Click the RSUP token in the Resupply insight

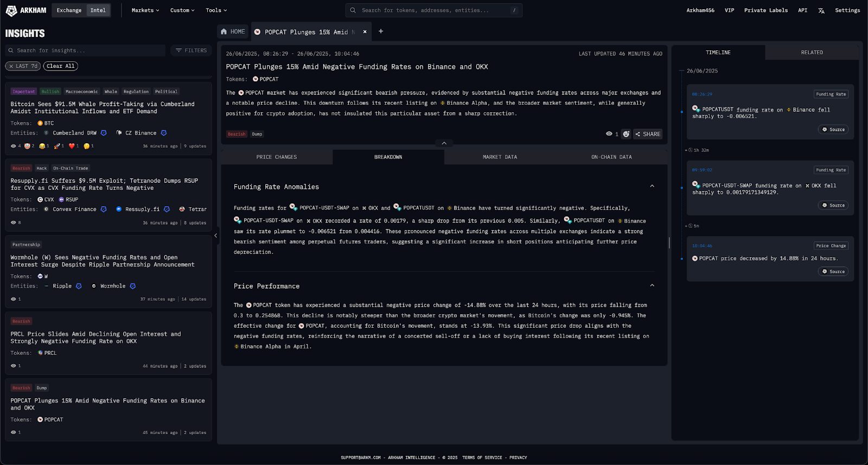(x=68, y=200)
